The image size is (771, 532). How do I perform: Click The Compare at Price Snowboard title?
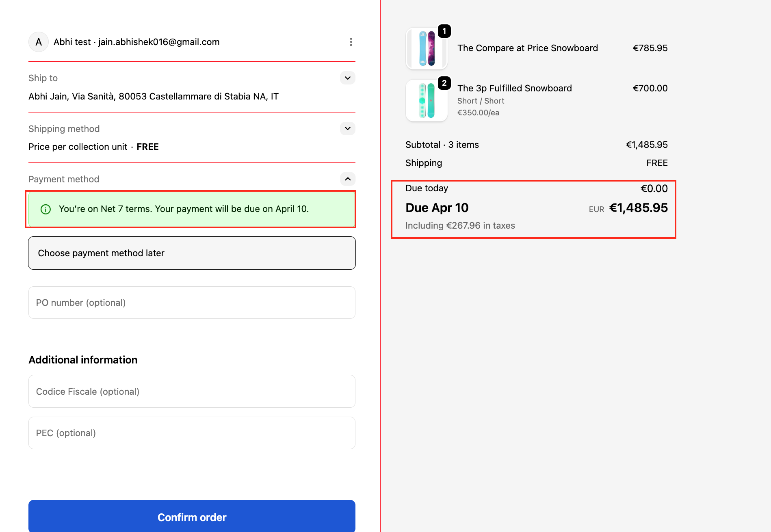(527, 48)
